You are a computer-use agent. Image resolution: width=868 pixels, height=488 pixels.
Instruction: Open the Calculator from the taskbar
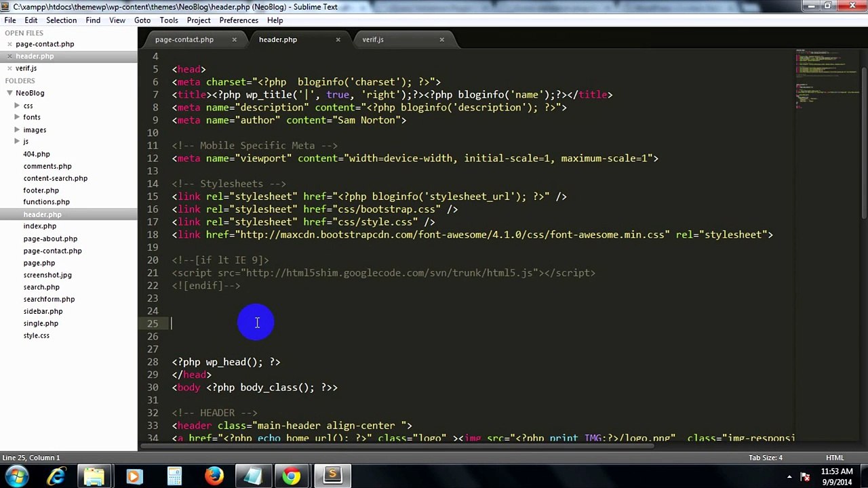coord(174,476)
